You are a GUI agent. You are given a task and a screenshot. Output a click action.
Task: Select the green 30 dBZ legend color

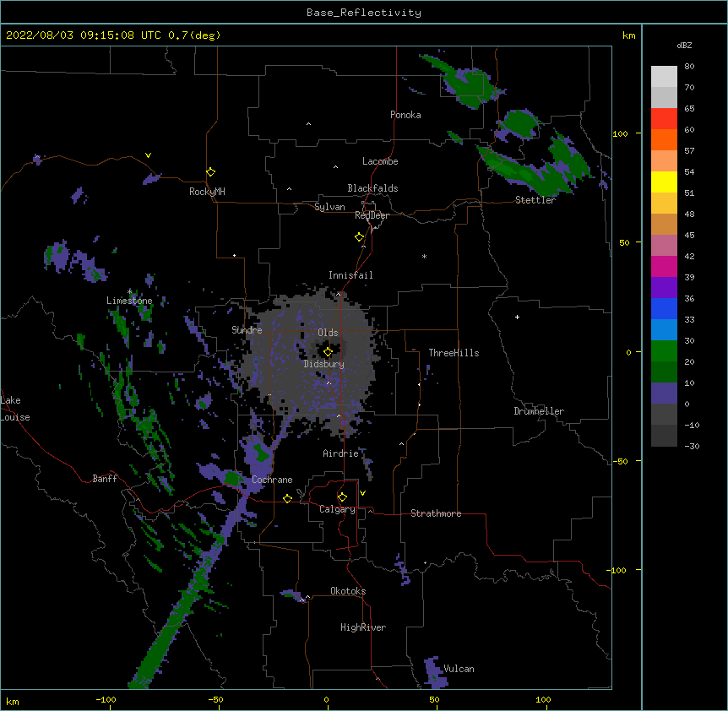[x=664, y=351]
